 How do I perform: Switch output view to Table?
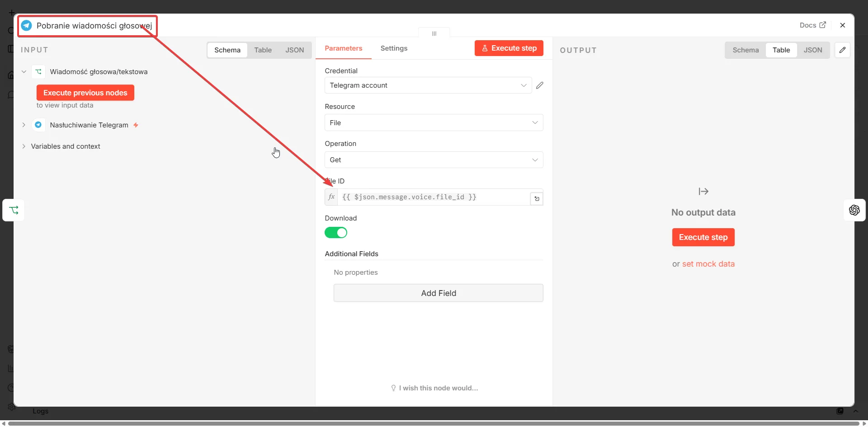point(781,50)
